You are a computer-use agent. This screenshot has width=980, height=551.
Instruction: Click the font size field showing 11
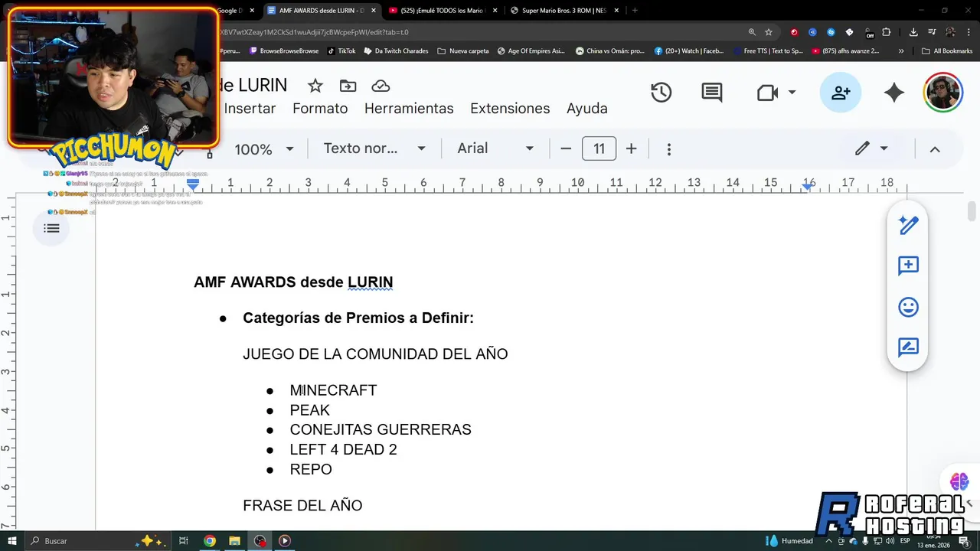(599, 148)
